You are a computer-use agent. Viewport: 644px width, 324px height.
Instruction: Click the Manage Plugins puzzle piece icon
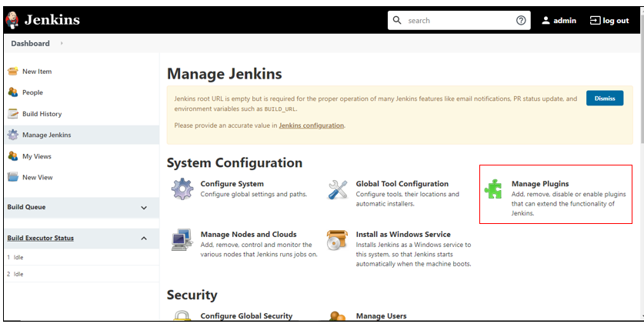pos(494,189)
